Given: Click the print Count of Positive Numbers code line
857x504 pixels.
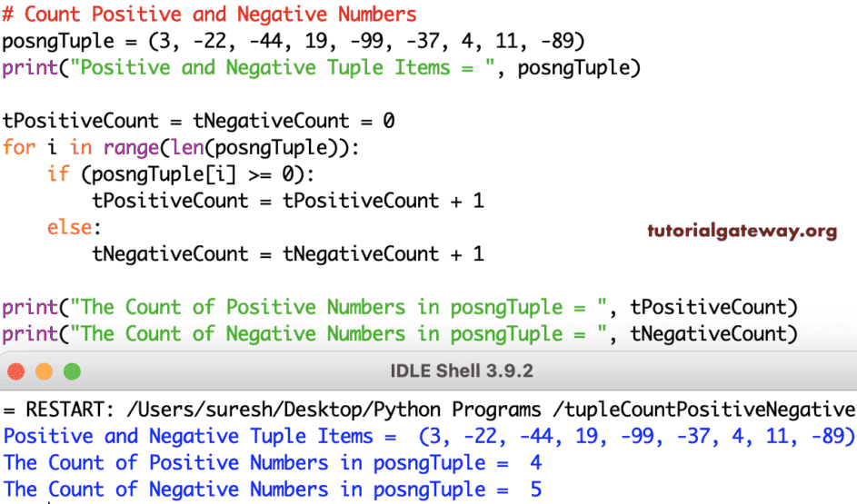Looking at the screenshot, I should pos(400,308).
